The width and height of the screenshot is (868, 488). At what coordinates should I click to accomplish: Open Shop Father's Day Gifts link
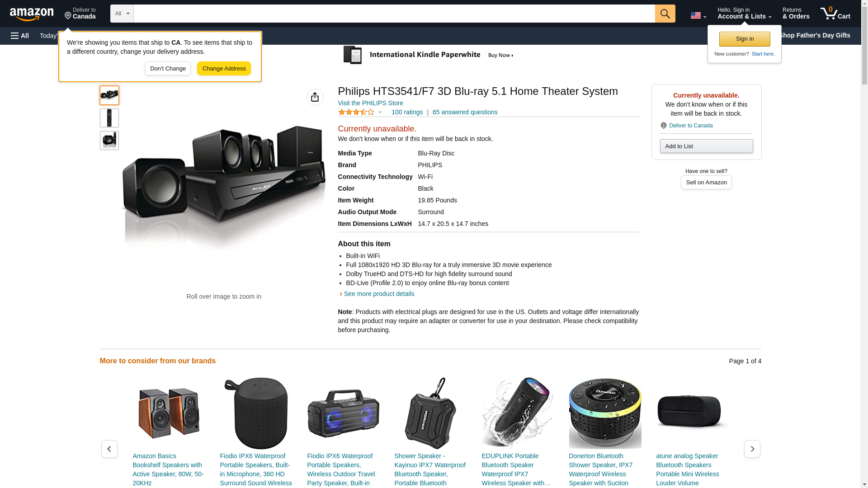814,35
